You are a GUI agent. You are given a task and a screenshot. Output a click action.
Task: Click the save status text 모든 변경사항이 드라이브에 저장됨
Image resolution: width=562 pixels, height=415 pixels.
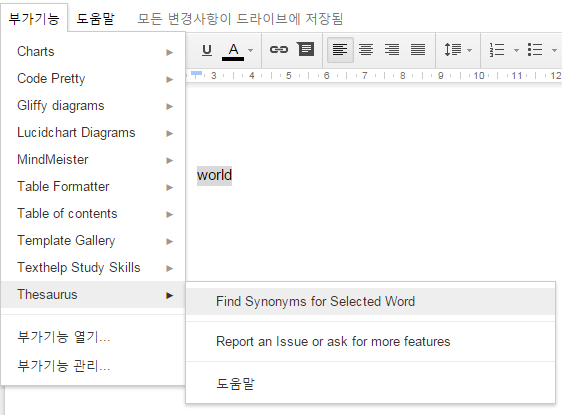click(240, 19)
